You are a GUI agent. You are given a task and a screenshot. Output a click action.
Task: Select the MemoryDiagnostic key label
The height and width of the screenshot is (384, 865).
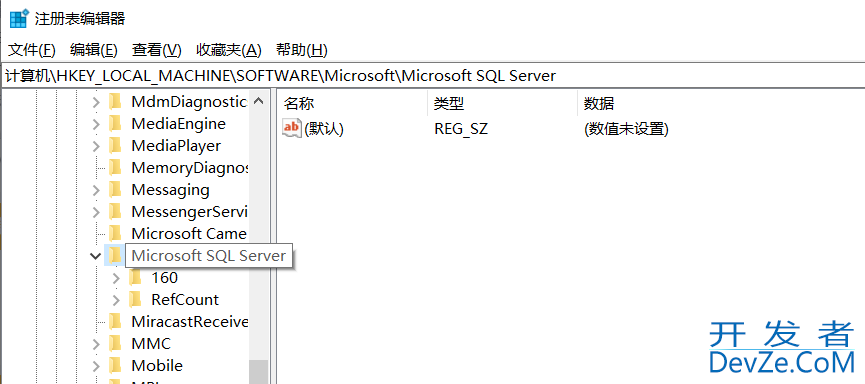point(190,167)
